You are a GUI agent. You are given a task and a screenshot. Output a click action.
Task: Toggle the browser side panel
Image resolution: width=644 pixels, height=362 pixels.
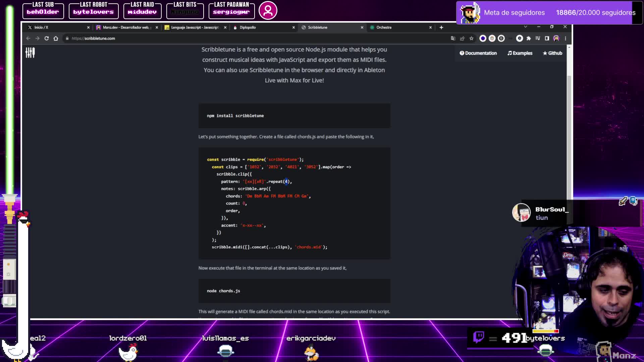click(547, 38)
